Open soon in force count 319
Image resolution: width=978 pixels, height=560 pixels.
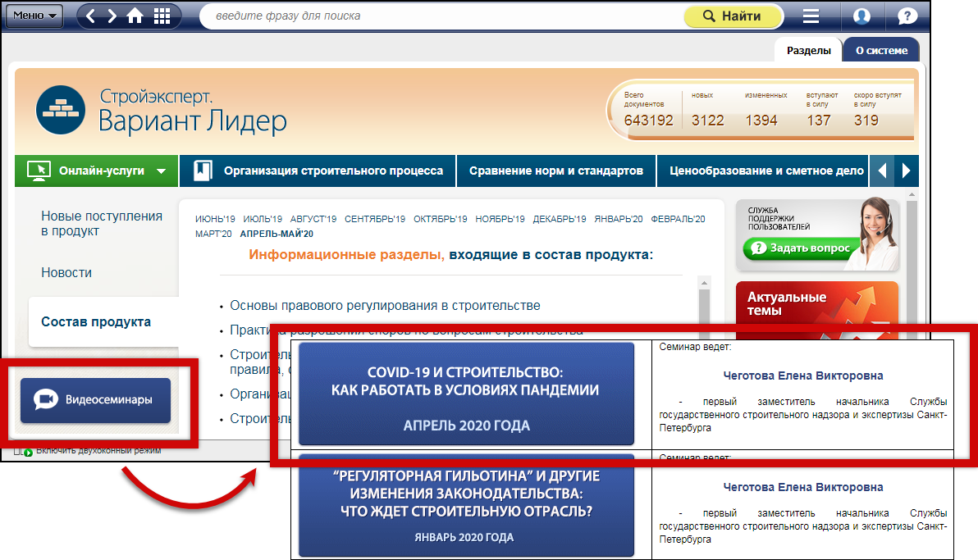coord(866,121)
